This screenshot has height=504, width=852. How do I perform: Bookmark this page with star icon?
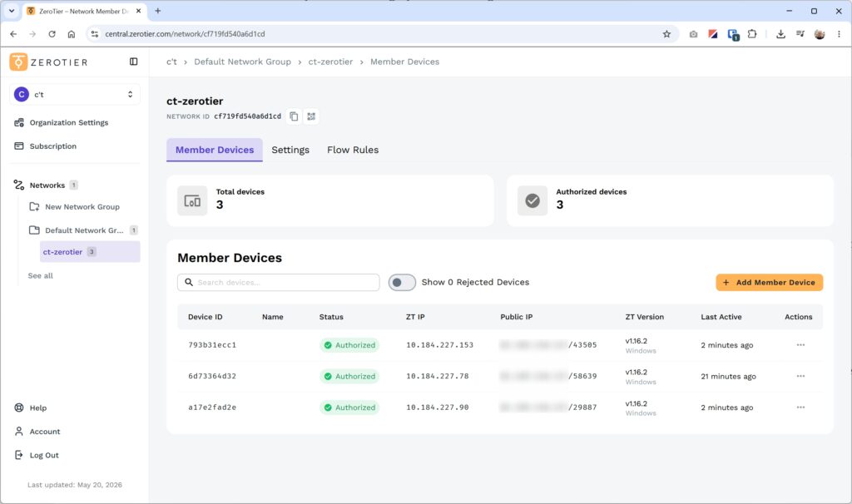point(666,33)
